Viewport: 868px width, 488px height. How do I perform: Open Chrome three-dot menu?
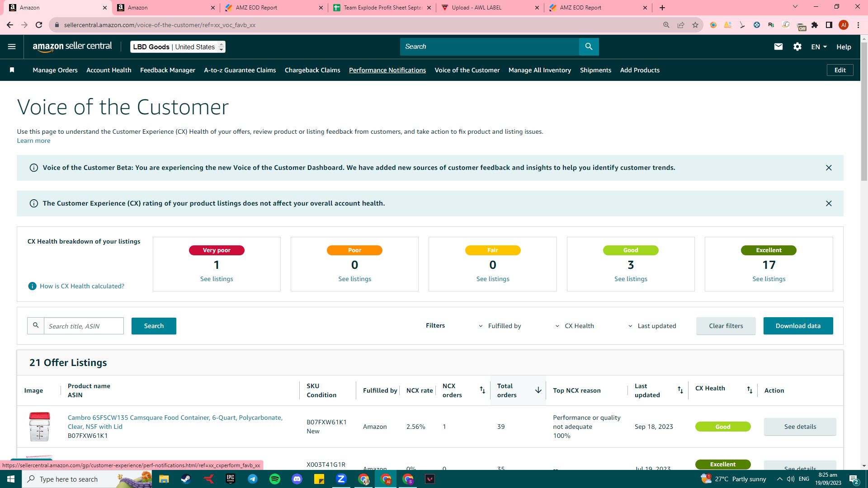[x=858, y=25]
